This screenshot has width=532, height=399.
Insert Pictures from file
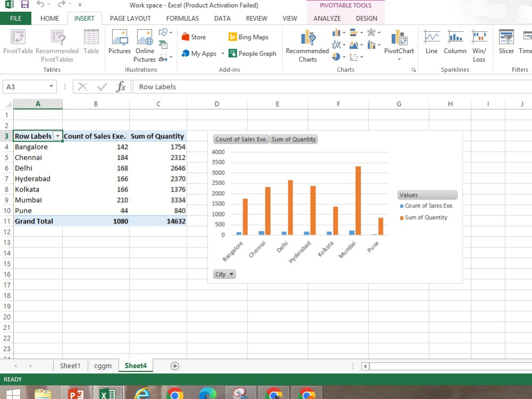(x=119, y=43)
